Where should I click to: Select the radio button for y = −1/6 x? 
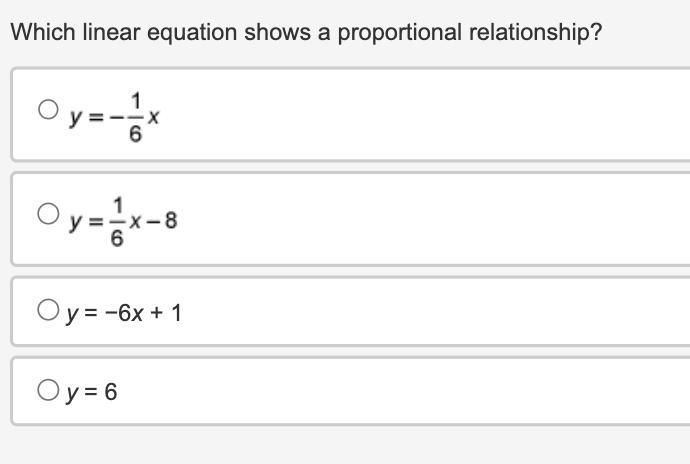tap(48, 109)
